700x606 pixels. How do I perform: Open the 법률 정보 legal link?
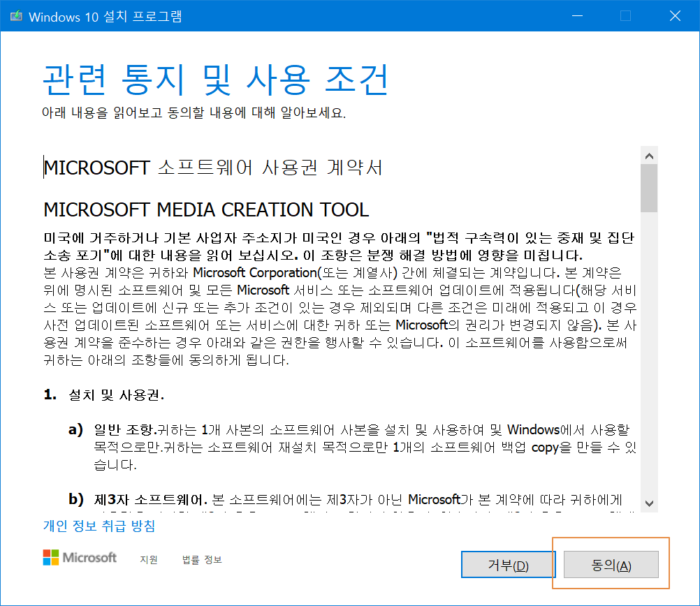(202, 559)
